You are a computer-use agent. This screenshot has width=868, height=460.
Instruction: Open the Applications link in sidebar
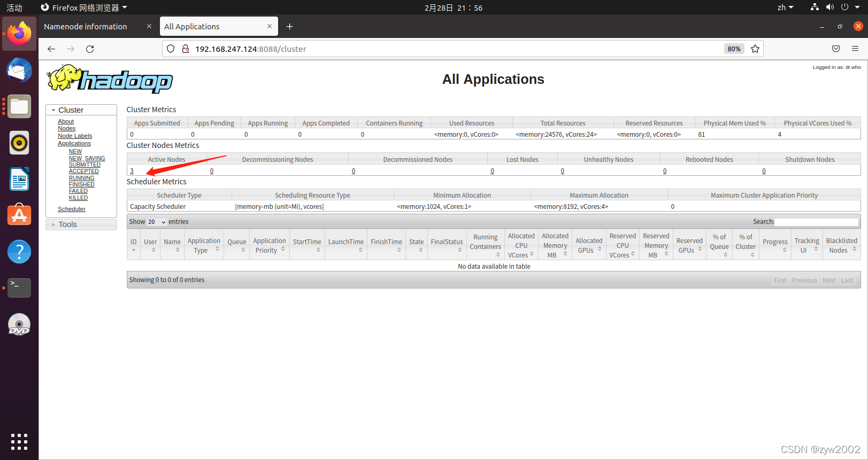[74, 143]
